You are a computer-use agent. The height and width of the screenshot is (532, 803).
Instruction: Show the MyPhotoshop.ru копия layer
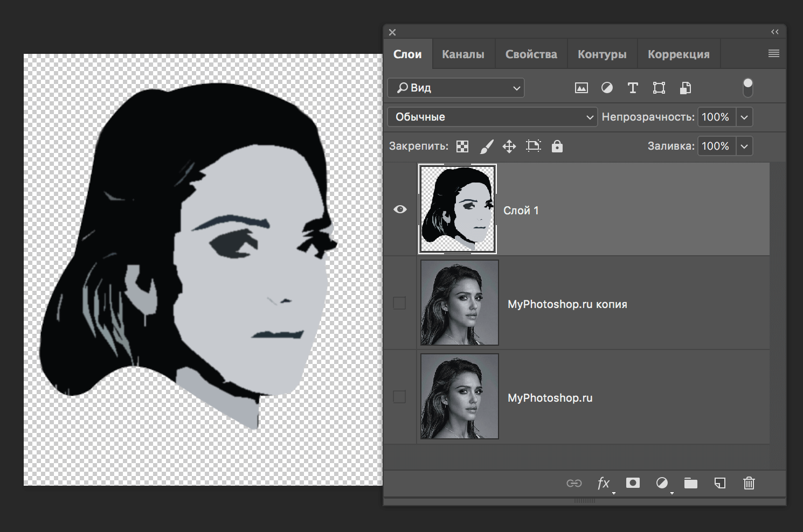[399, 303]
